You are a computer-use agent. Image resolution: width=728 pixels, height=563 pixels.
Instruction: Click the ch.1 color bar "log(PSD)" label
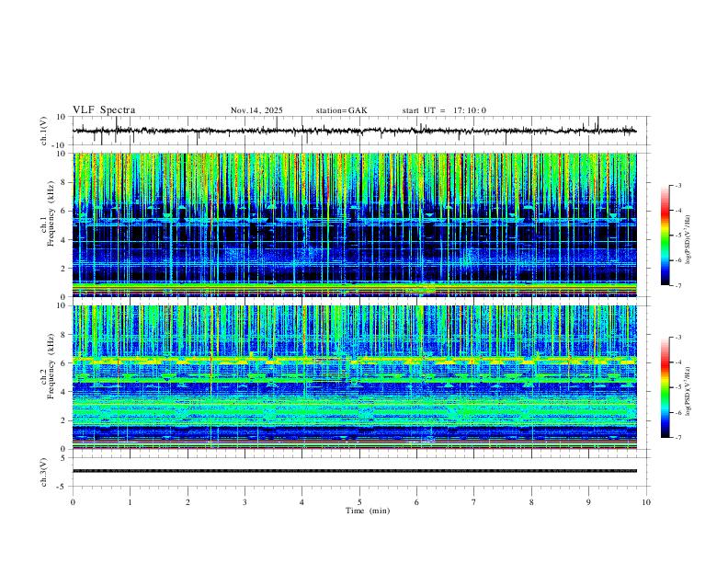(688, 240)
